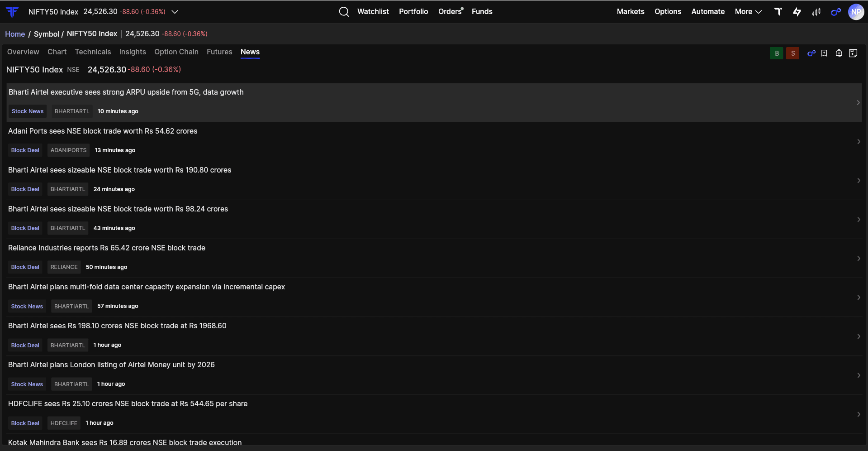Click the ADANIPORTS symbol tag

click(68, 150)
